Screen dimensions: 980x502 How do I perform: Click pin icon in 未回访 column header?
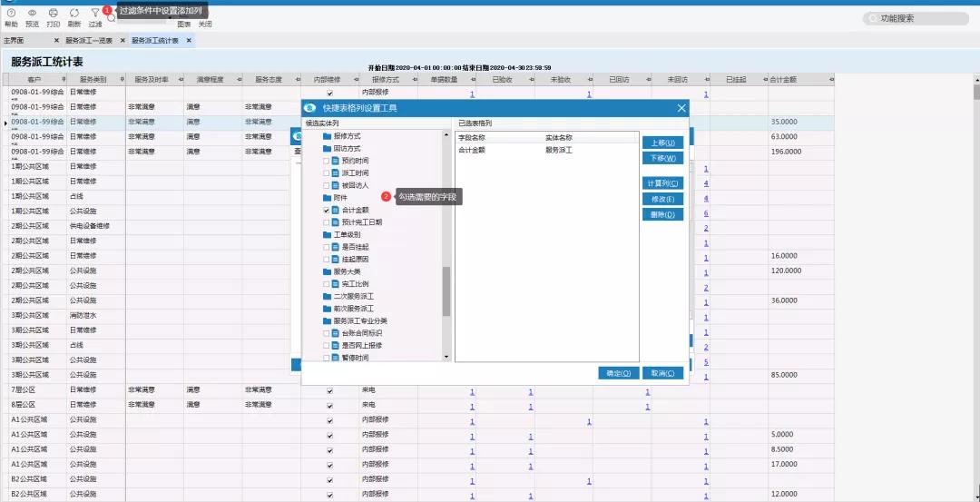(x=707, y=80)
